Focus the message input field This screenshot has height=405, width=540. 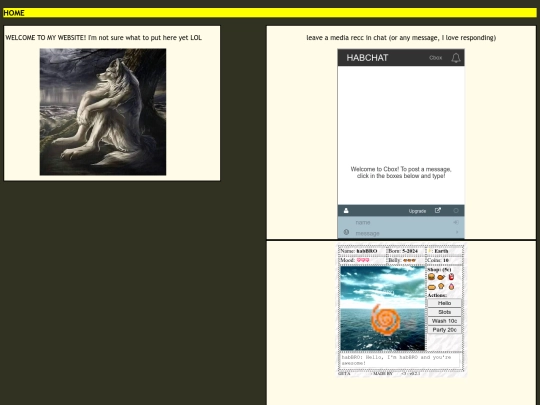[x=401, y=233]
